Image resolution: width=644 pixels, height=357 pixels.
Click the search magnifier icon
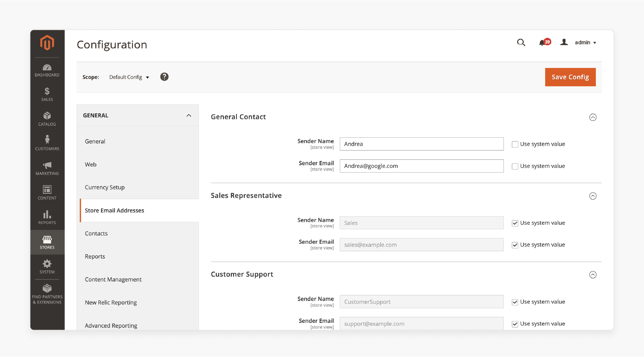point(521,42)
